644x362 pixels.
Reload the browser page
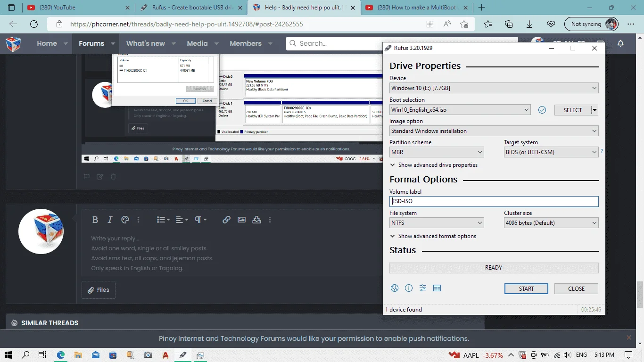[x=34, y=24]
